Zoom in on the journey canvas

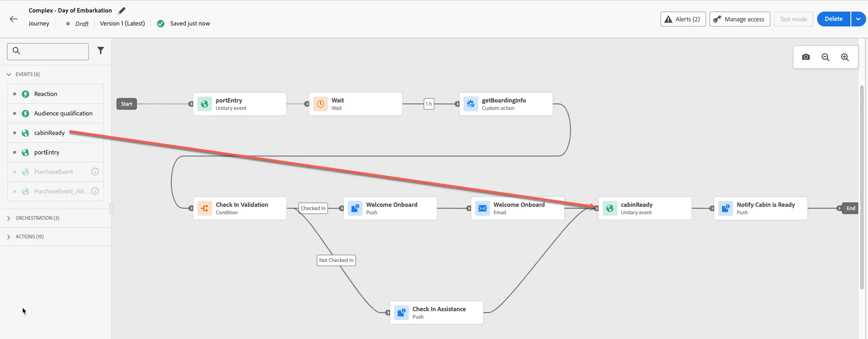click(845, 57)
